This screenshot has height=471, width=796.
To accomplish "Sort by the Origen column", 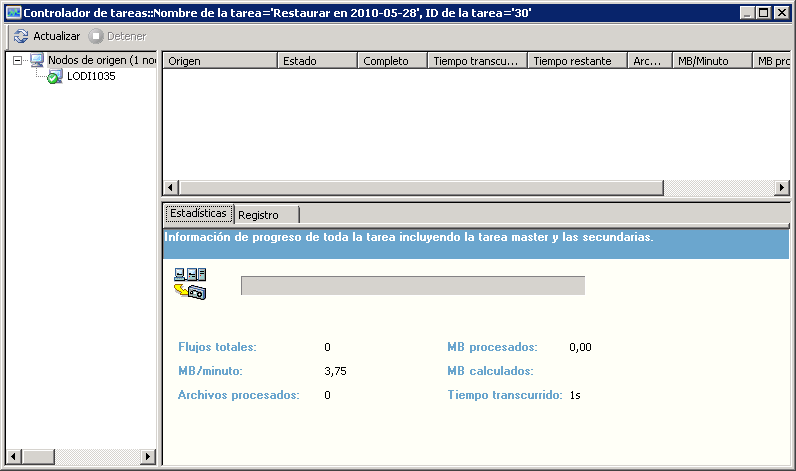I will 220,61.
